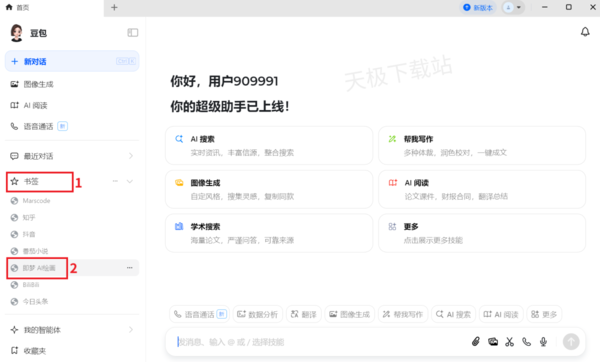Click the 新版本 update button

click(478, 7)
